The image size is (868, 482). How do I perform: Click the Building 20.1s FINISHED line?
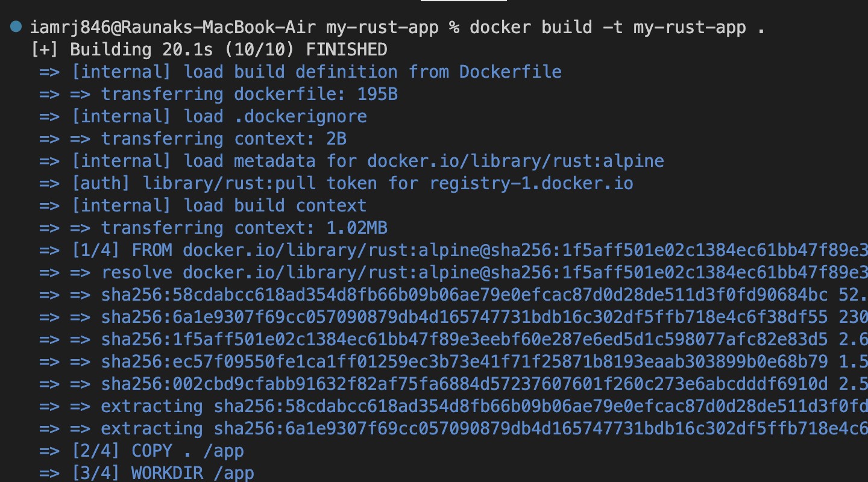tap(209, 49)
